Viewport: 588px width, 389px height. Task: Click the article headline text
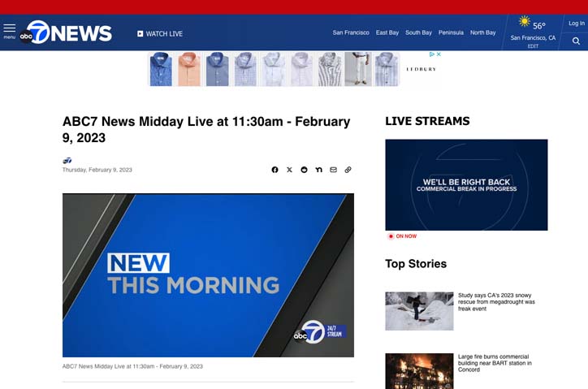click(206, 129)
